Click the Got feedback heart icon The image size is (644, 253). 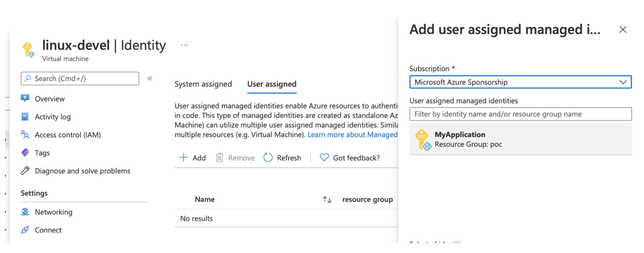(x=324, y=157)
